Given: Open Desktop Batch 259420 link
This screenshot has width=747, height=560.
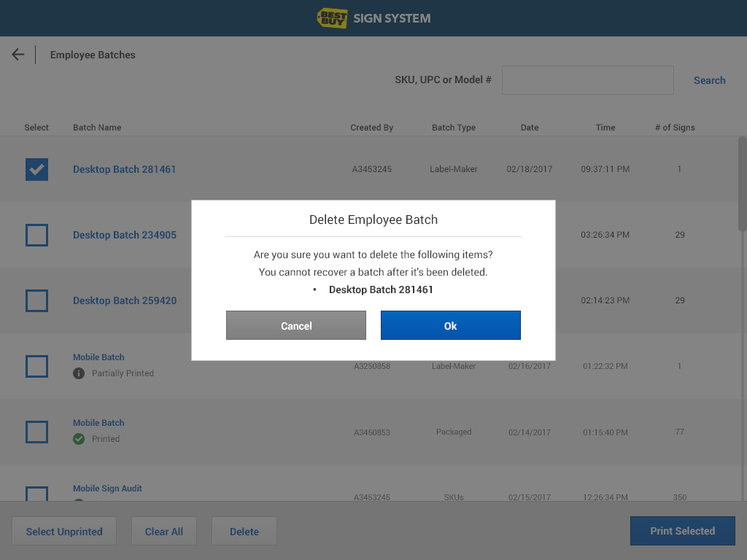Looking at the screenshot, I should 125,301.
